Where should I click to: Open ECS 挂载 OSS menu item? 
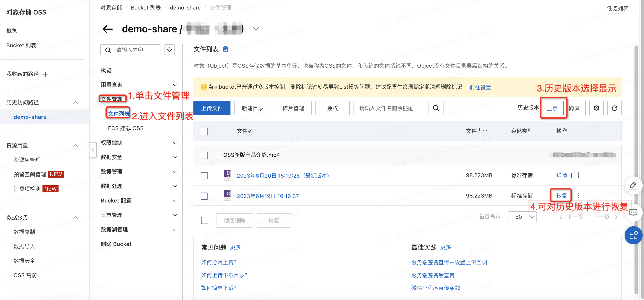click(x=125, y=128)
